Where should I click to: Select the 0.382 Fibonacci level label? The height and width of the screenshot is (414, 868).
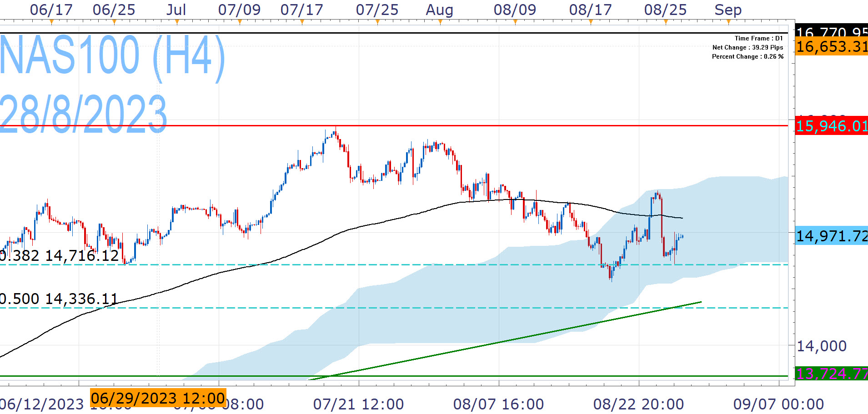59,255
